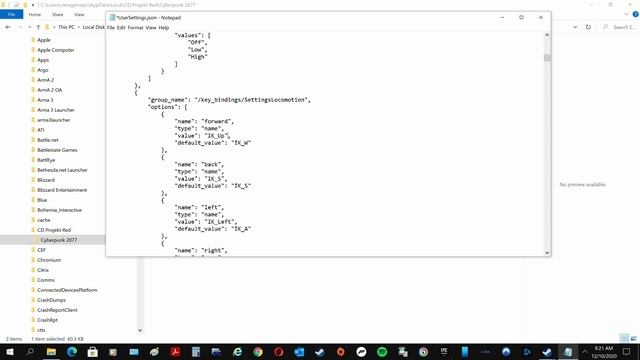Select Apple Computer folder
Image resolution: width=640 pixels, height=360 pixels.
tap(56, 50)
